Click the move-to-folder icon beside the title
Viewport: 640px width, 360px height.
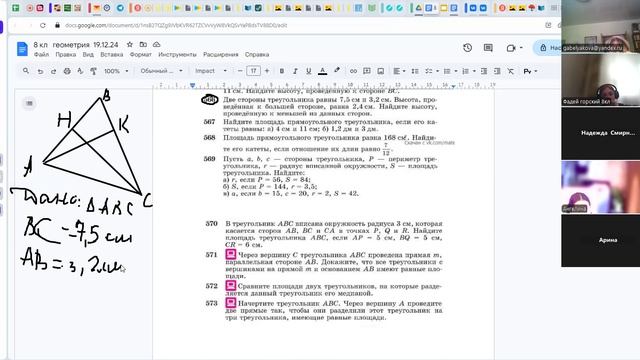(x=143, y=44)
